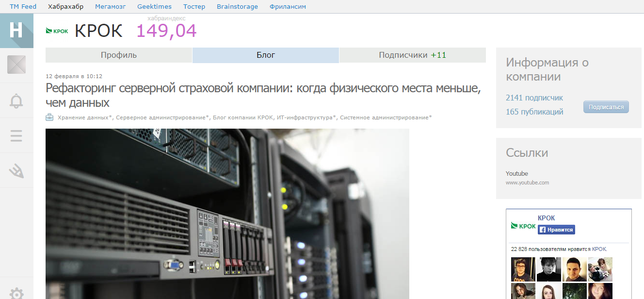Click the 149,04 habraindex value
Screen dimensions: 644x299
[x=166, y=31]
